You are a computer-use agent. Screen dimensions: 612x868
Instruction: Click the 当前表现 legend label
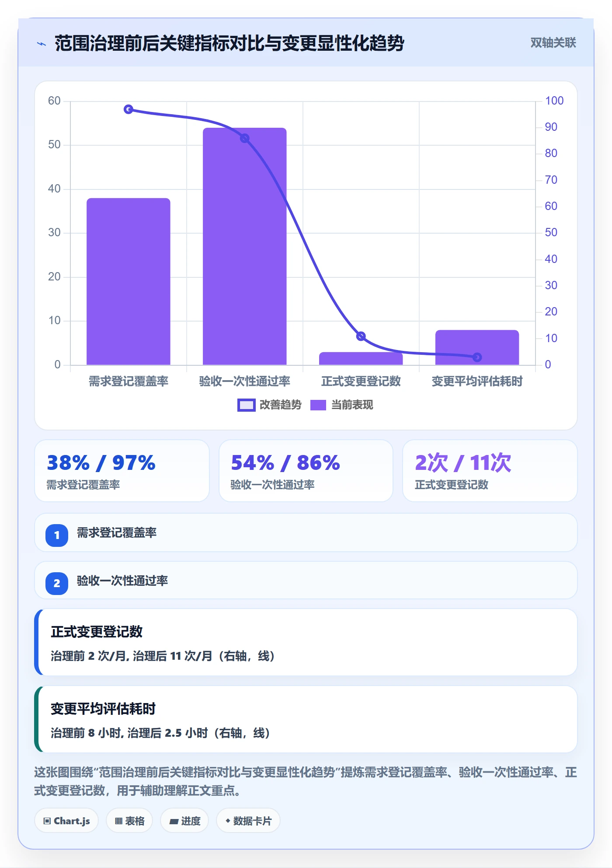coord(352,405)
